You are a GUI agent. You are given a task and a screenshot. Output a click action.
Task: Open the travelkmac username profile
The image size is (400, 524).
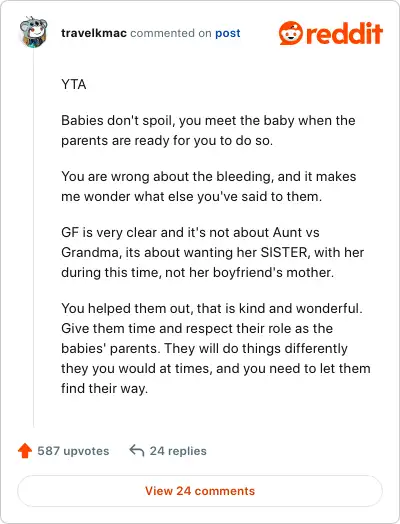(x=94, y=33)
